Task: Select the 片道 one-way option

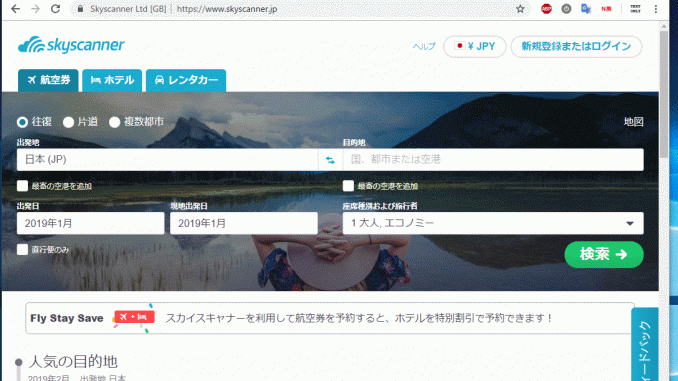Action: coord(68,122)
